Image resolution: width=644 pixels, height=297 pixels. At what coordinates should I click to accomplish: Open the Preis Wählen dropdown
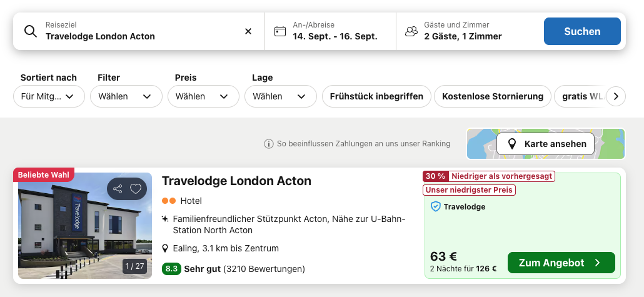(203, 96)
